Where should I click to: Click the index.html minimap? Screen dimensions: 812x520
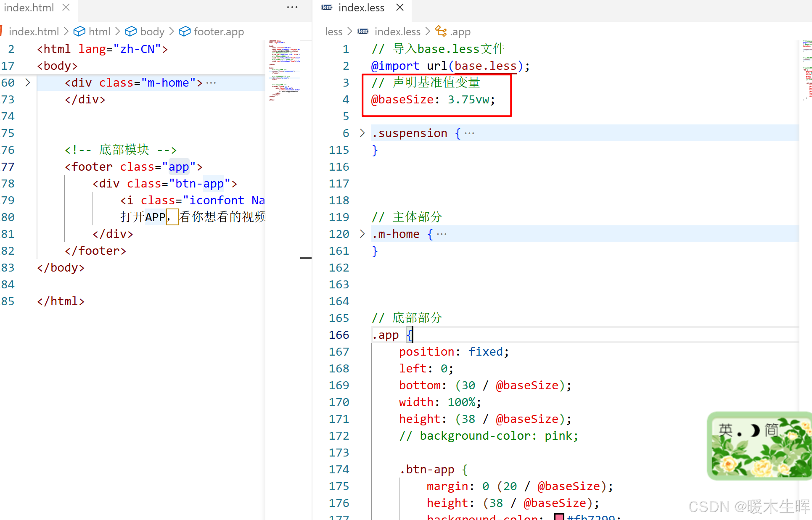[x=284, y=71]
